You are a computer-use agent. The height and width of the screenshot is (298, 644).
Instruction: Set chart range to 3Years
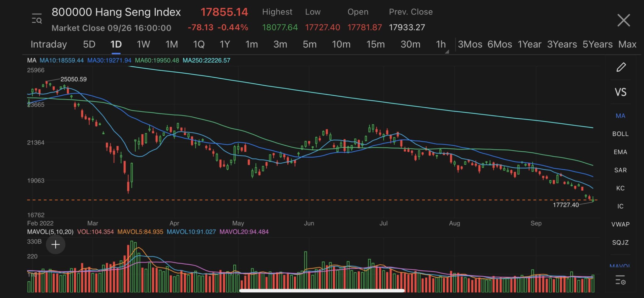562,44
